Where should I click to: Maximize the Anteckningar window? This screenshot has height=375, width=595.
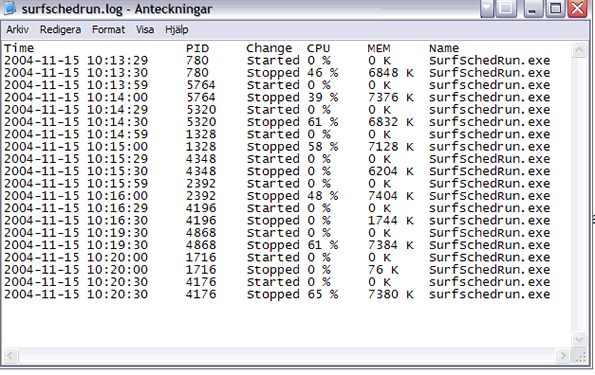coord(556,8)
